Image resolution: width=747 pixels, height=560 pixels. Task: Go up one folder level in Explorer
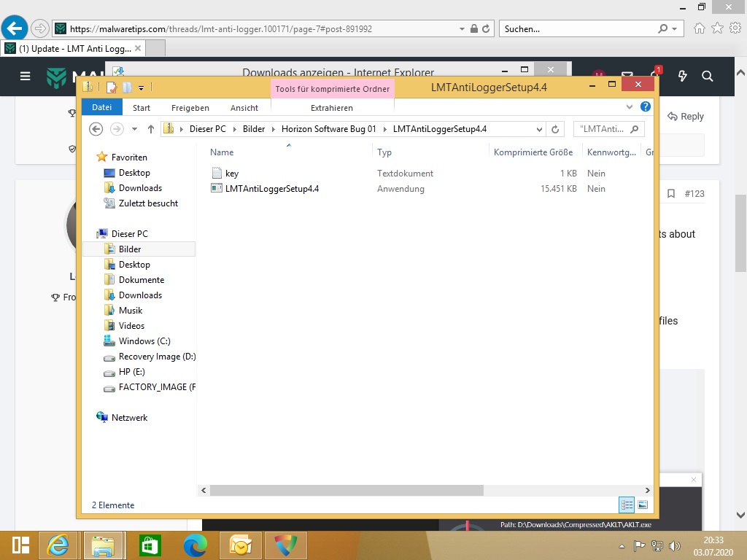tap(150, 129)
